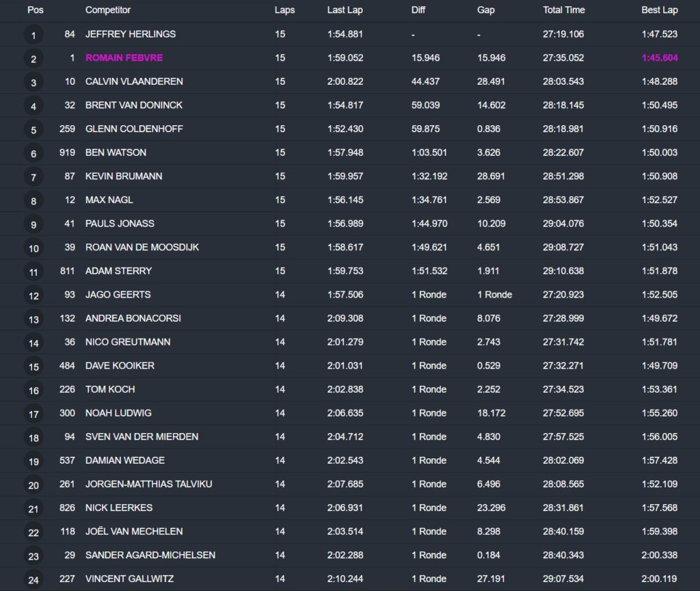Select the position 5 circle badge
The height and width of the screenshot is (591, 700).
click(33, 130)
